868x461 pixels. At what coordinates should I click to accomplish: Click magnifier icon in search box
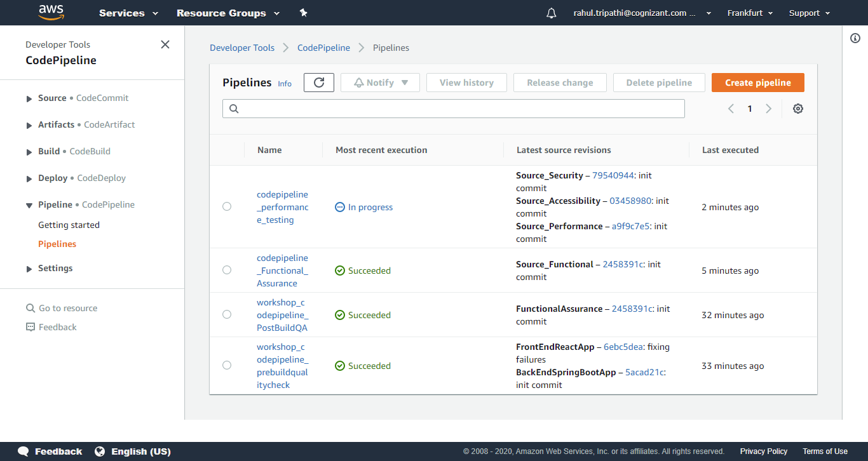click(234, 109)
